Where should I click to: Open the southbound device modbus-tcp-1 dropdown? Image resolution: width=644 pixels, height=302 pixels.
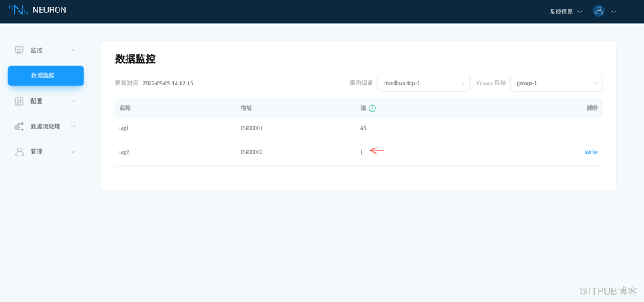pos(424,83)
